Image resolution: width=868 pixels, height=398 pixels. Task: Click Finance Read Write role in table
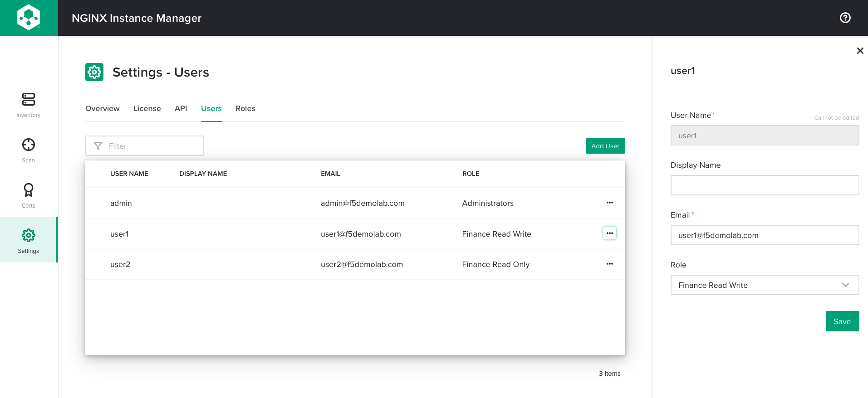496,234
